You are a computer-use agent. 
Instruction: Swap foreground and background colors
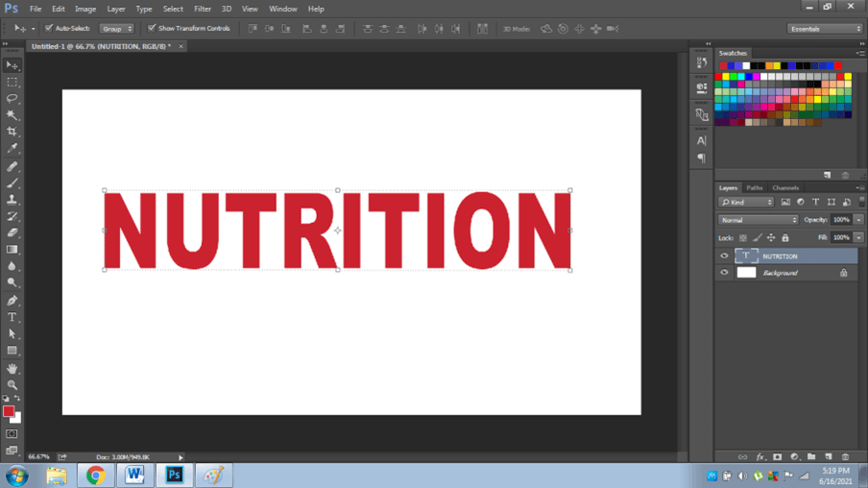[17, 399]
